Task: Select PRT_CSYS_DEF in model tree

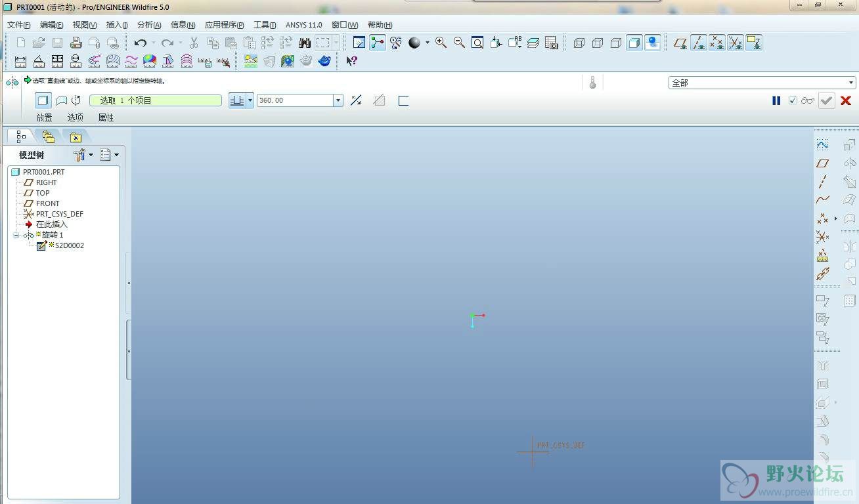Action: pyautogui.click(x=59, y=214)
